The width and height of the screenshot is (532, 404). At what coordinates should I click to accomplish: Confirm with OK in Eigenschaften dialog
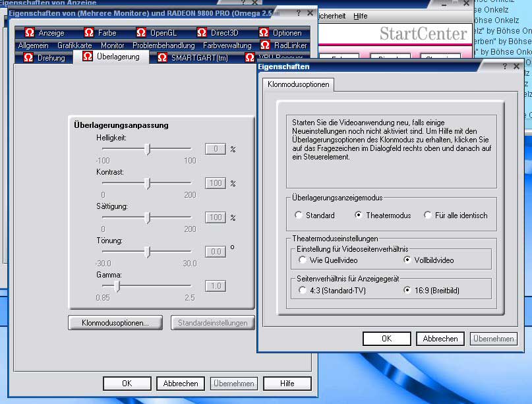click(x=387, y=339)
